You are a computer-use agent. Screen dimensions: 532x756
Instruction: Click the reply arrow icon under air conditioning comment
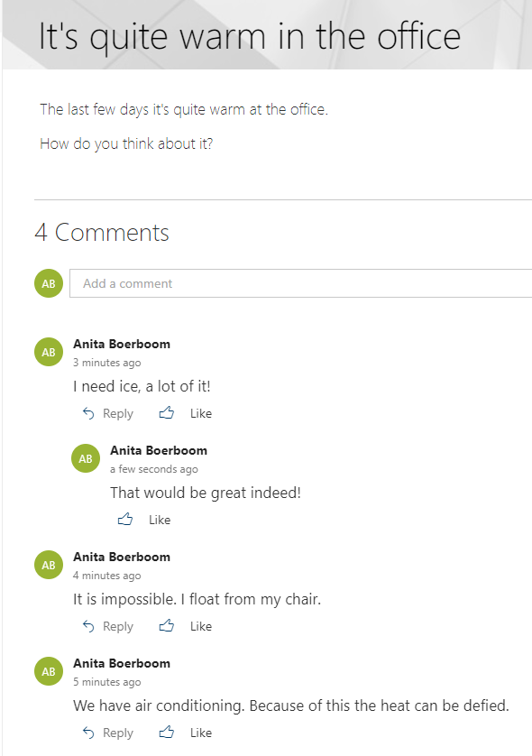point(88,733)
